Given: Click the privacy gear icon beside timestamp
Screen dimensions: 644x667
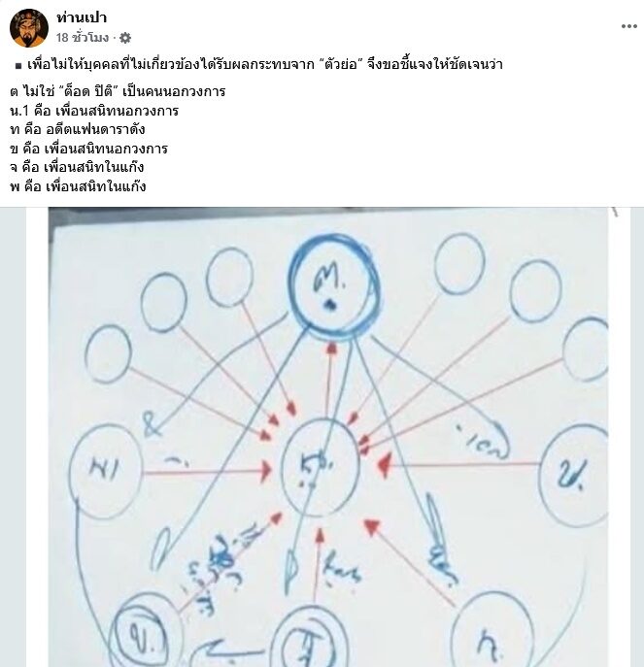Looking at the screenshot, I should [x=125, y=38].
